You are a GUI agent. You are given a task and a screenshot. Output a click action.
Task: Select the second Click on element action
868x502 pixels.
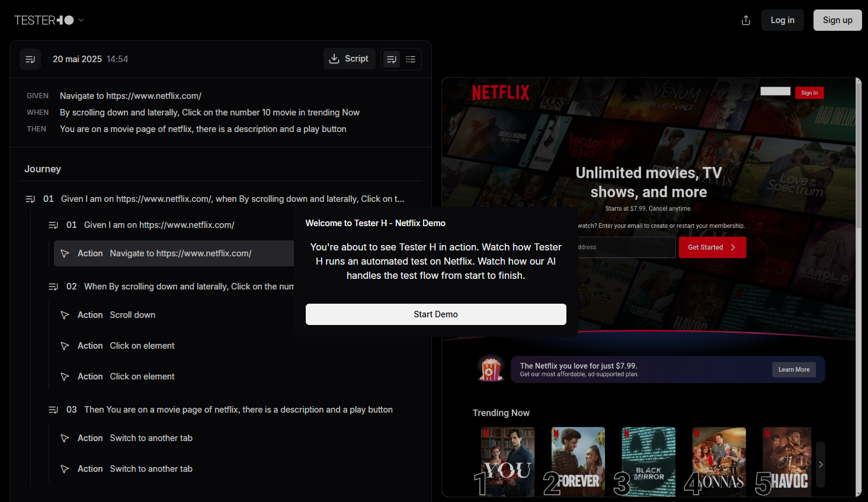tap(142, 376)
